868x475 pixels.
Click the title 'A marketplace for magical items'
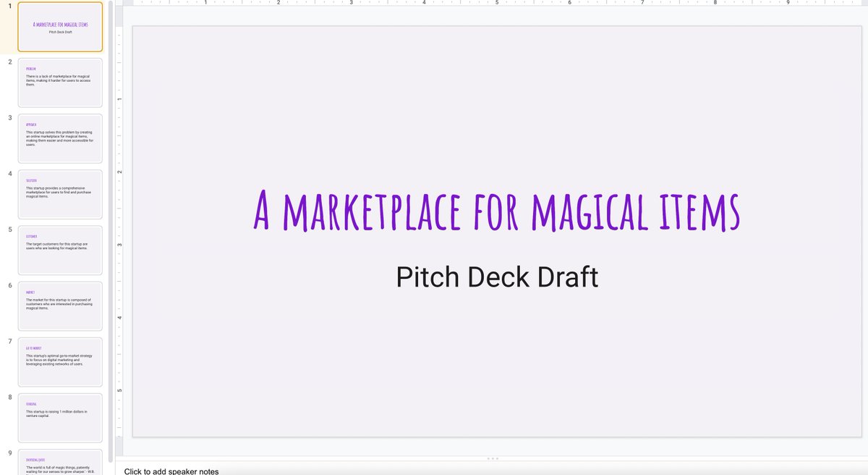point(497,209)
